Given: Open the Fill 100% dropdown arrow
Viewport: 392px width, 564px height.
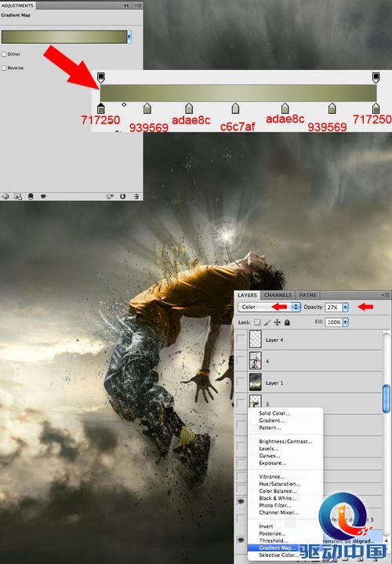Looking at the screenshot, I should coord(346,322).
